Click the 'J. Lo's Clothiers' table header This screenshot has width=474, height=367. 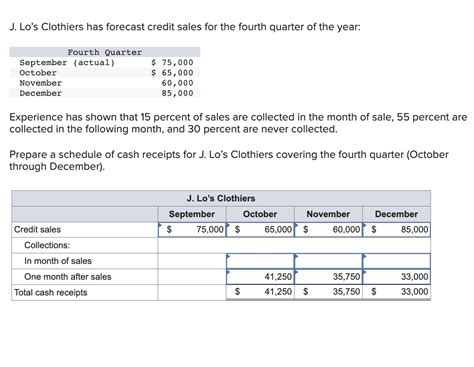click(x=221, y=198)
